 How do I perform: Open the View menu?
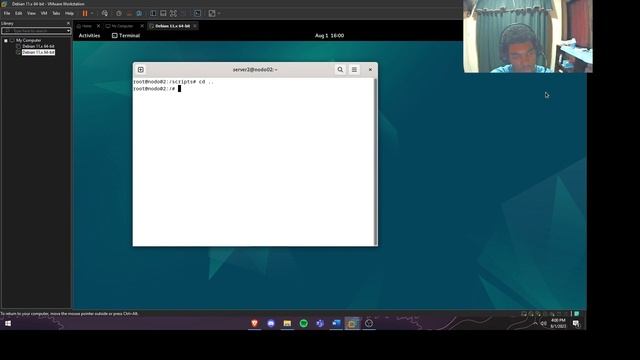[31, 13]
